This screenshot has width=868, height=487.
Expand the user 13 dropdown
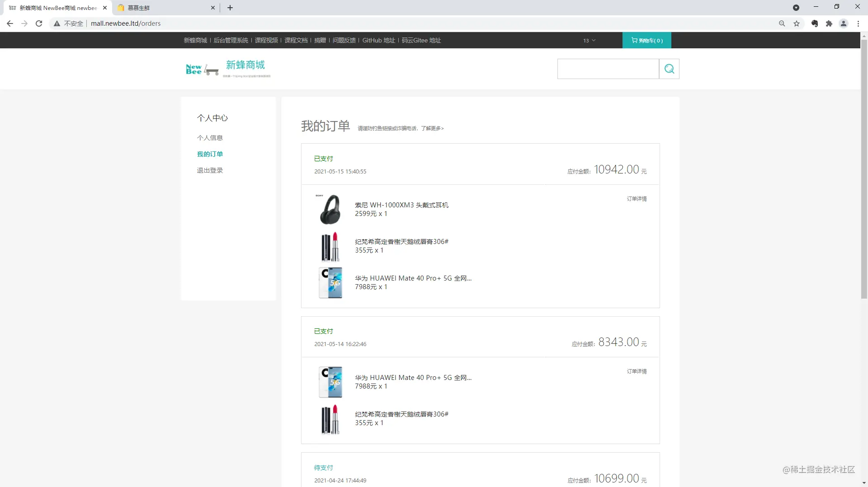589,41
